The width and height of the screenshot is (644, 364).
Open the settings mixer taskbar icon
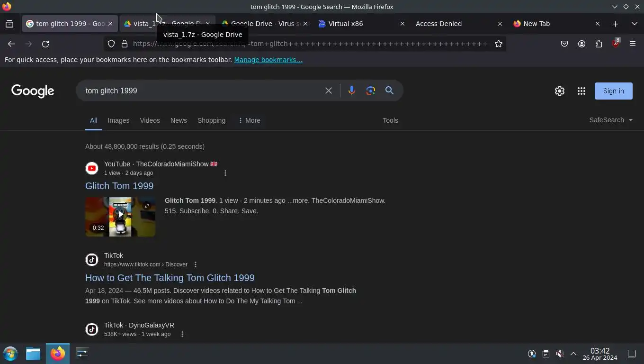[x=82, y=354]
